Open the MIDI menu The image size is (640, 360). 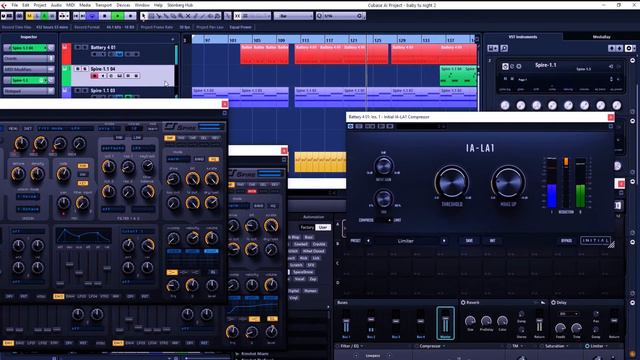pyautogui.click(x=70, y=5)
